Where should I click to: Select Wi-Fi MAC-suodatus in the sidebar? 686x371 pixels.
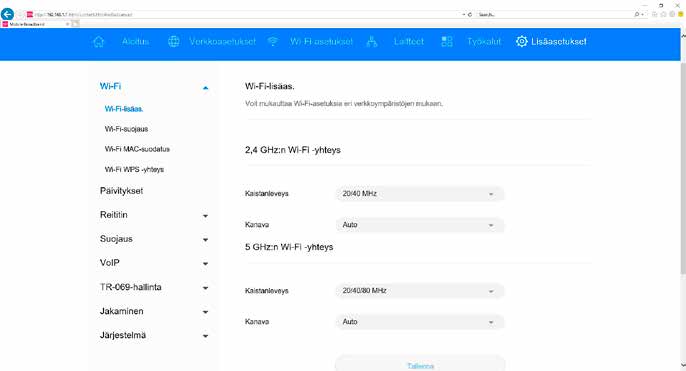tap(137, 149)
